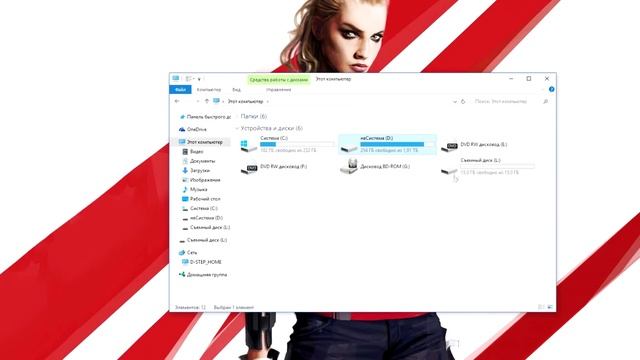Collapse the Устройства и диски (6) group
The image size is (640, 360).
point(237,129)
